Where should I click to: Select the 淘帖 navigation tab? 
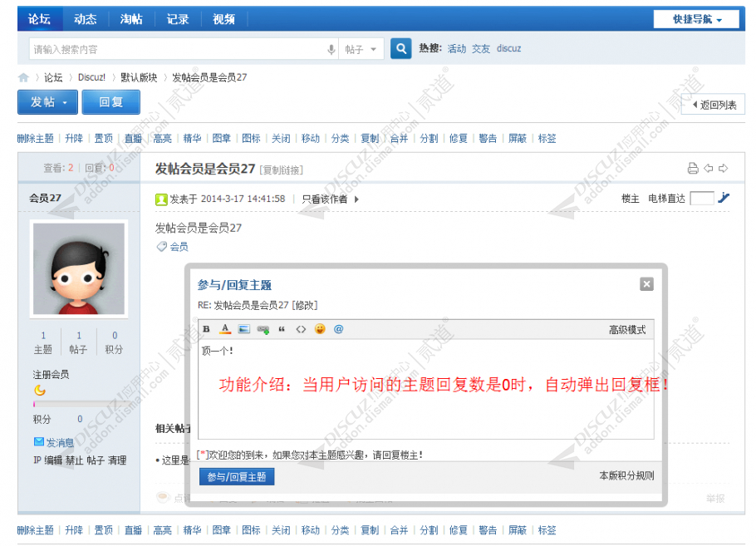pyautogui.click(x=132, y=18)
